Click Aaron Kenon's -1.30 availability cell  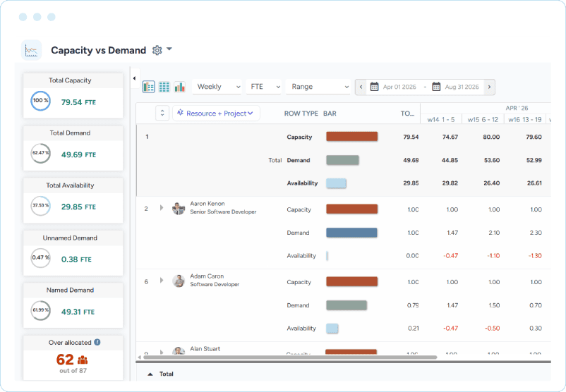[535, 256]
